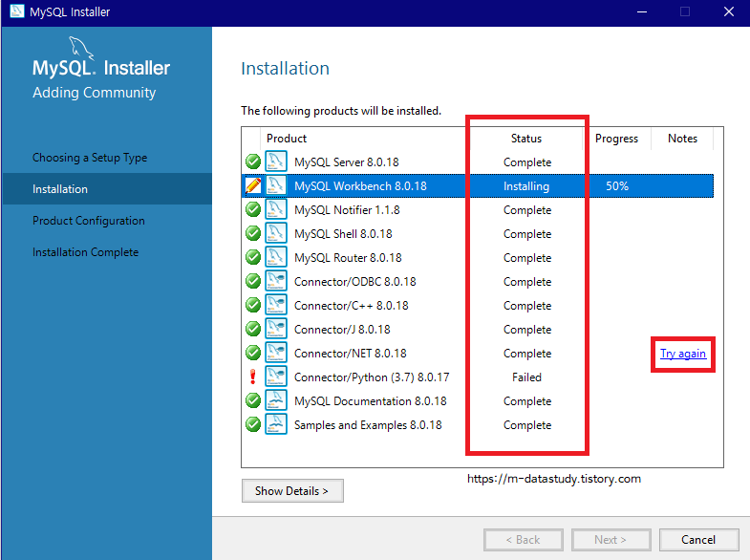
Task: Click green checkmark beside Connector/C++
Action: [253, 305]
